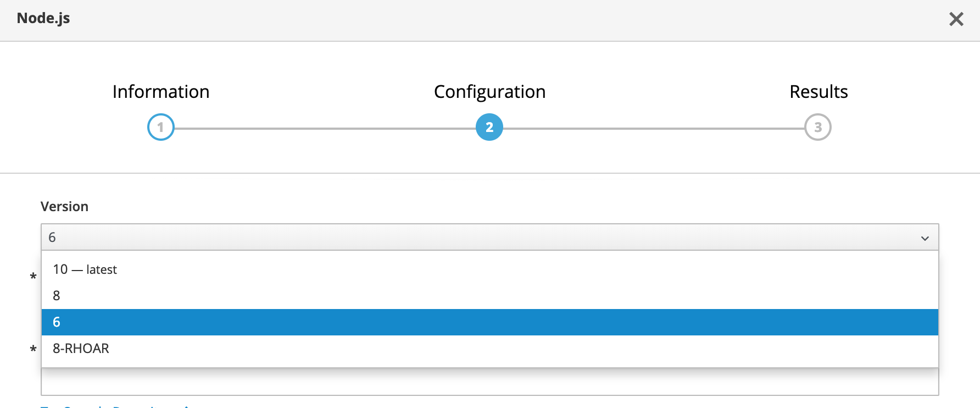Click the step 3 circle icon
The image size is (980, 408).
pyautogui.click(x=818, y=128)
